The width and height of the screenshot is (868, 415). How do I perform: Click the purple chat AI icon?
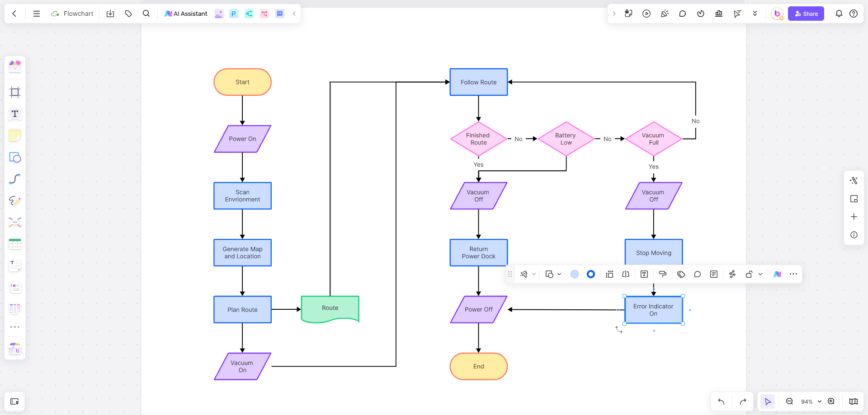pyautogui.click(x=280, y=14)
